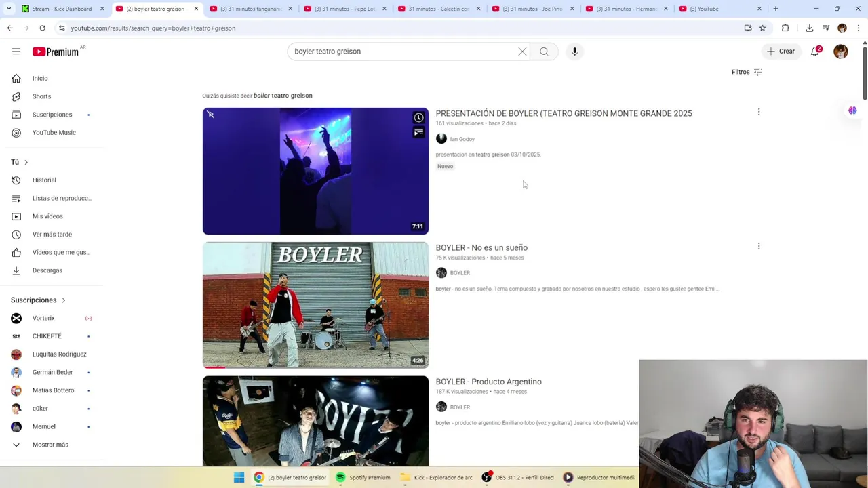The width and height of the screenshot is (868, 488).
Task: Open options menu for No es un sueño
Action: 759,246
